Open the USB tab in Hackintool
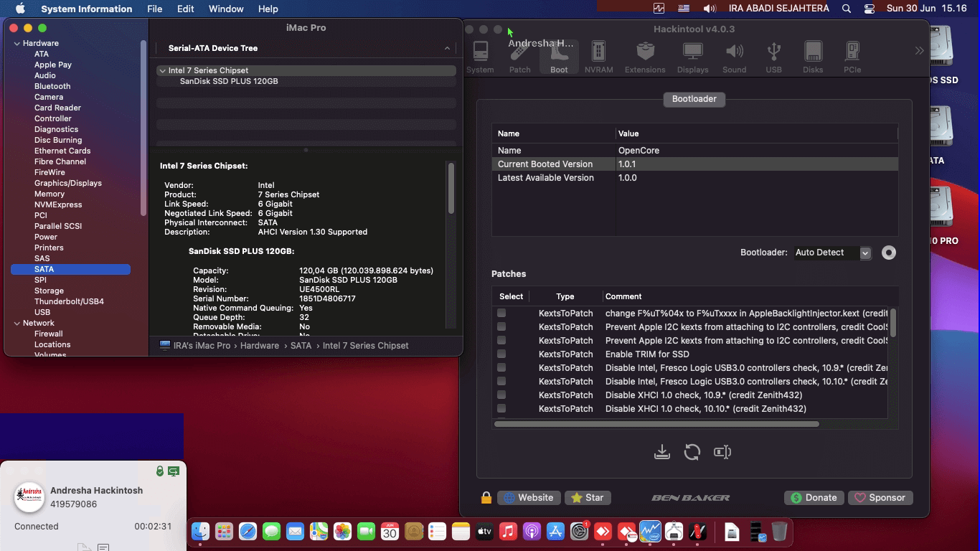The image size is (980, 551). point(773,57)
